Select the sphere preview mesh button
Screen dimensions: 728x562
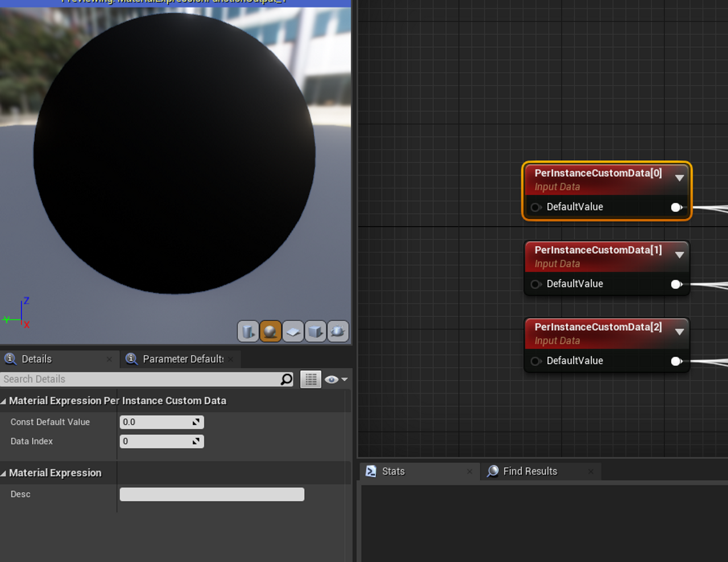tap(270, 331)
